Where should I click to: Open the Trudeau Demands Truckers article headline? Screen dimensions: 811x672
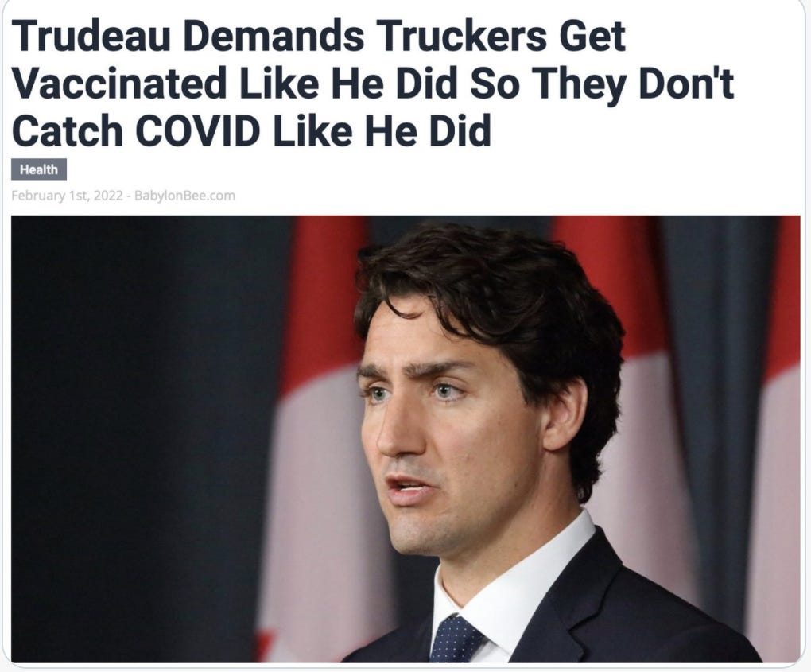point(372,83)
